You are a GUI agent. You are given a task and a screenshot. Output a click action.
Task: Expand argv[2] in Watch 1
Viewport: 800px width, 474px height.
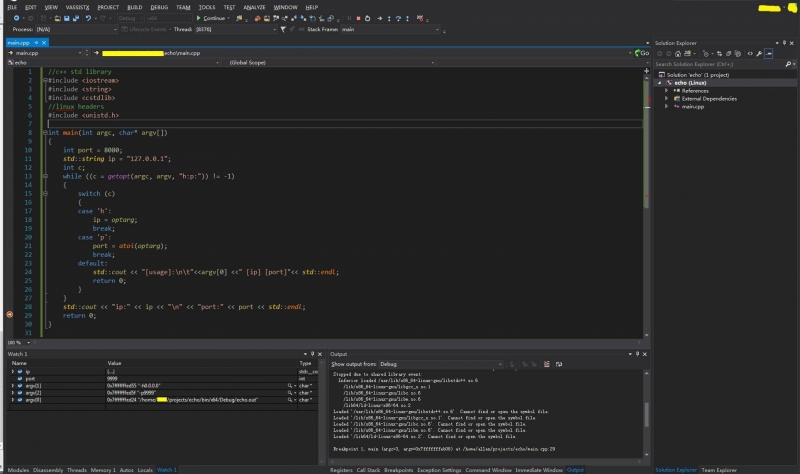[13, 393]
